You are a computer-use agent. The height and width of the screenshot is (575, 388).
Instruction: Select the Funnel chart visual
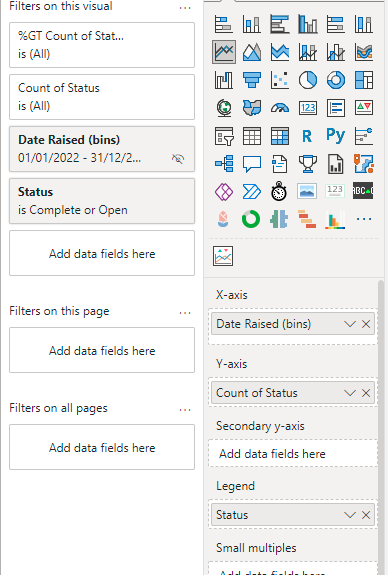click(x=252, y=80)
